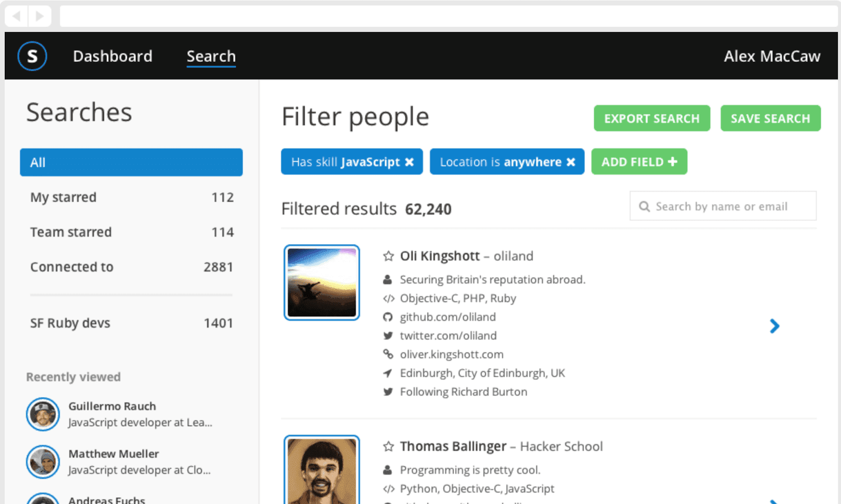Select the location pin icon near Edinburgh

[x=388, y=373]
